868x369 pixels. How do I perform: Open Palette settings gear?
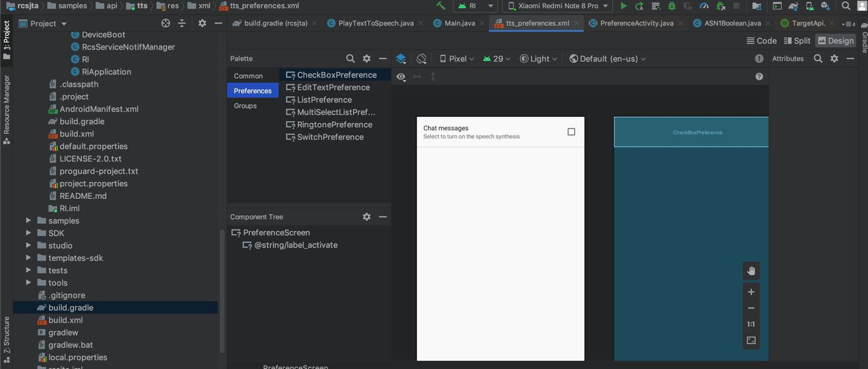pyautogui.click(x=367, y=58)
